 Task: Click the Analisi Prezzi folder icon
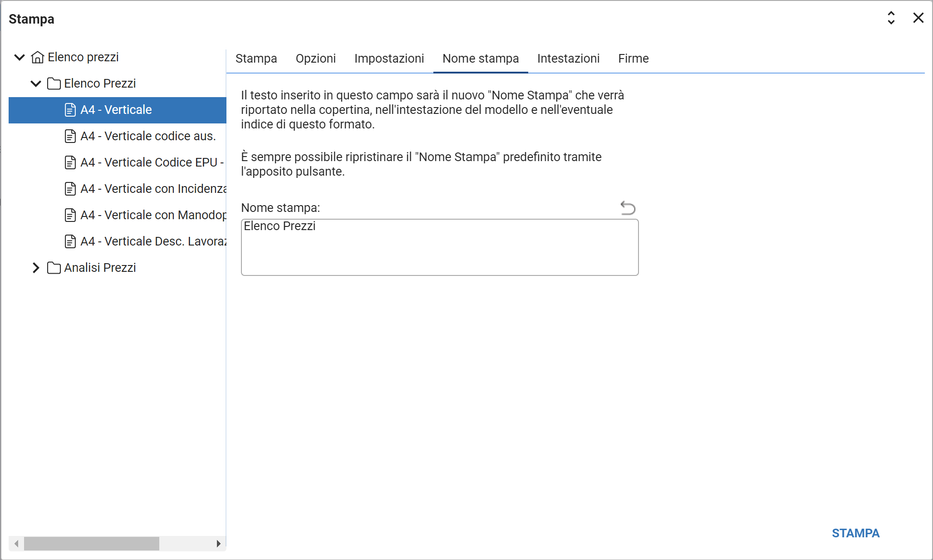pos(54,268)
